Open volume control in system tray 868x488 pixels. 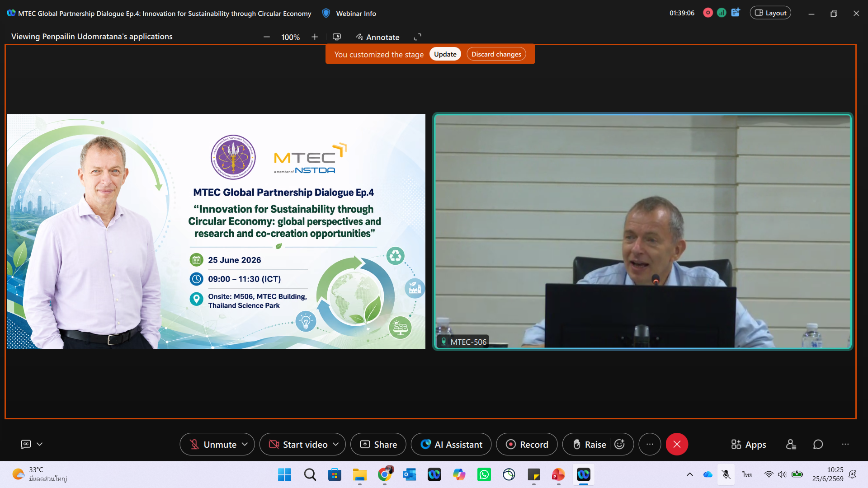coord(782,474)
